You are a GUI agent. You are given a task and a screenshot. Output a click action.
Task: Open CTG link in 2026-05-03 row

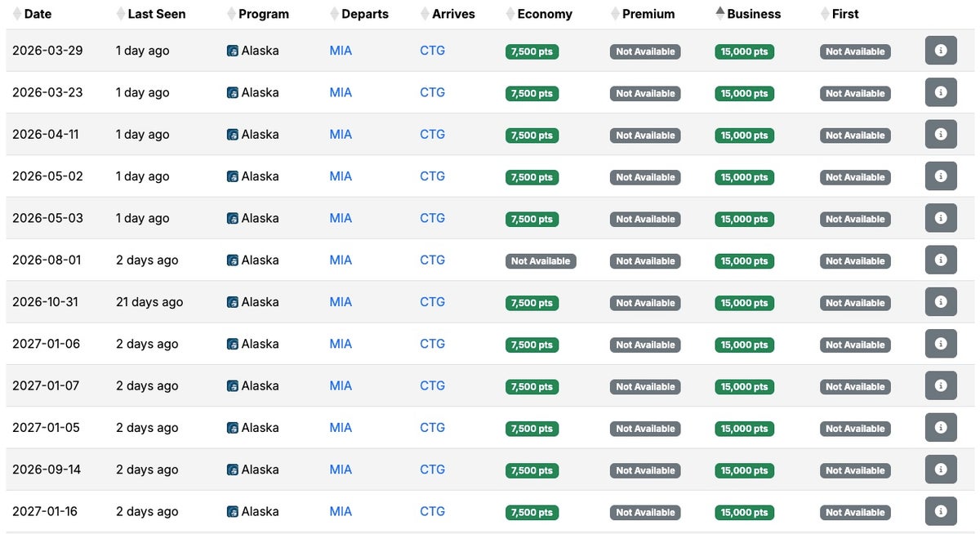(x=432, y=218)
